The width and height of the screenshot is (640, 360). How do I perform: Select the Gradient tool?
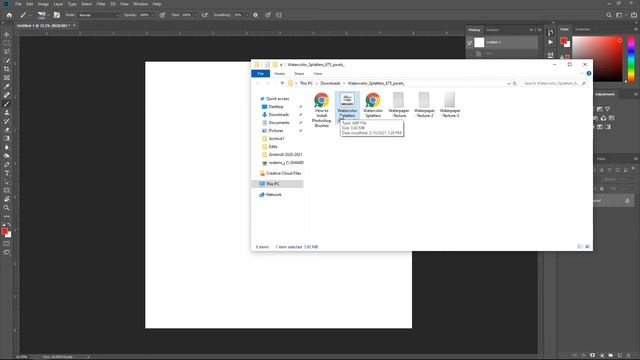click(x=7, y=138)
